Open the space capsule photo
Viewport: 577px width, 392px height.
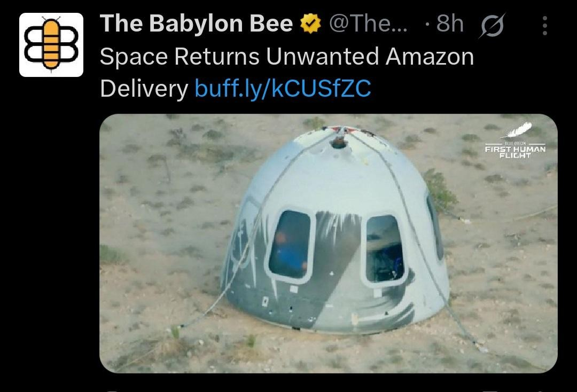tap(329, 244)
